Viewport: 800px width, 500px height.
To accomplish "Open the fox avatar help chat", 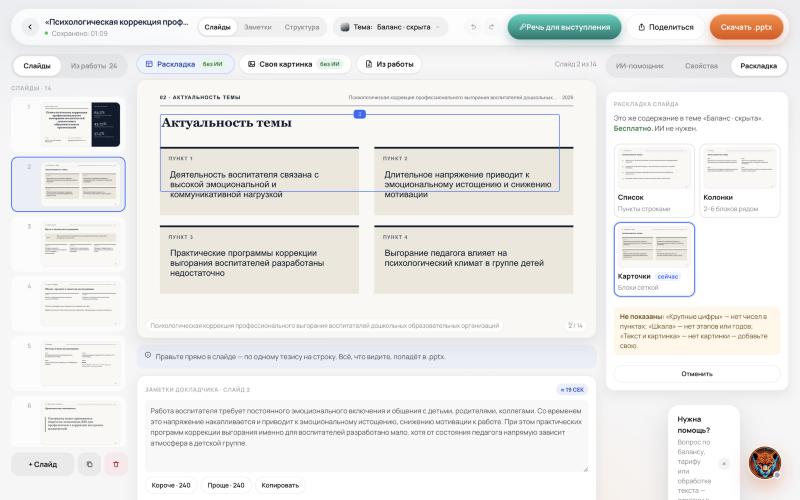I will [x=765, y=463].
